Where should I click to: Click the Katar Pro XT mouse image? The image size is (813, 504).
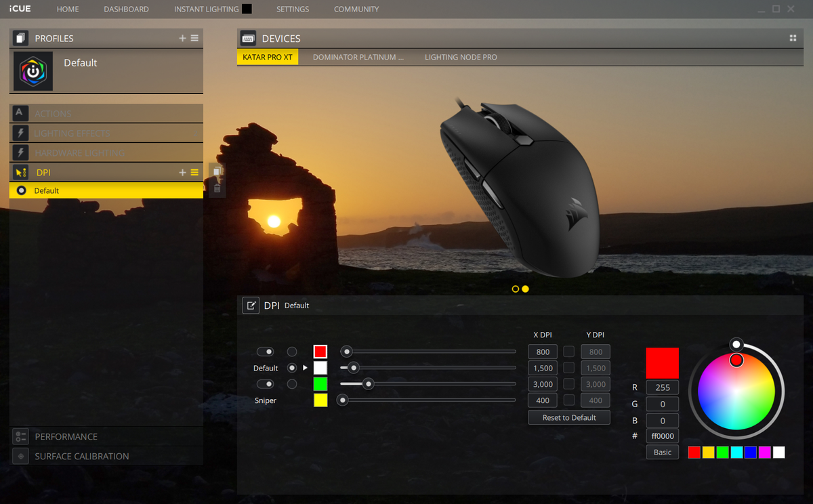click(x=520, y=188)
